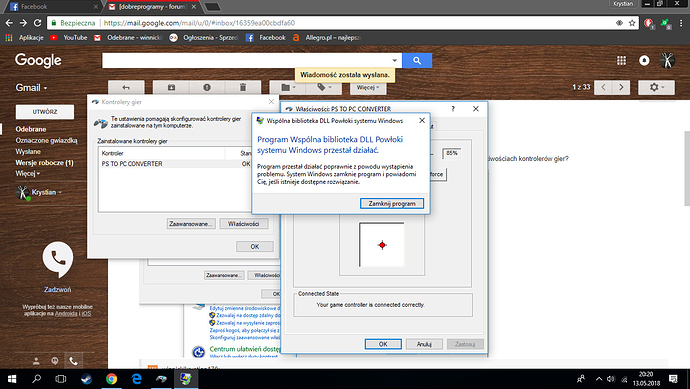Click the archive icon in Gmail toolbar
The height and width of the screenshot is (389, 690).
171,88
